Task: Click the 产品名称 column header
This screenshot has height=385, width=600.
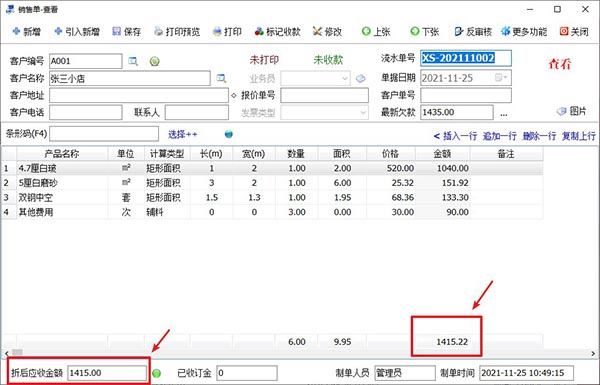Action: coord(62,154)
